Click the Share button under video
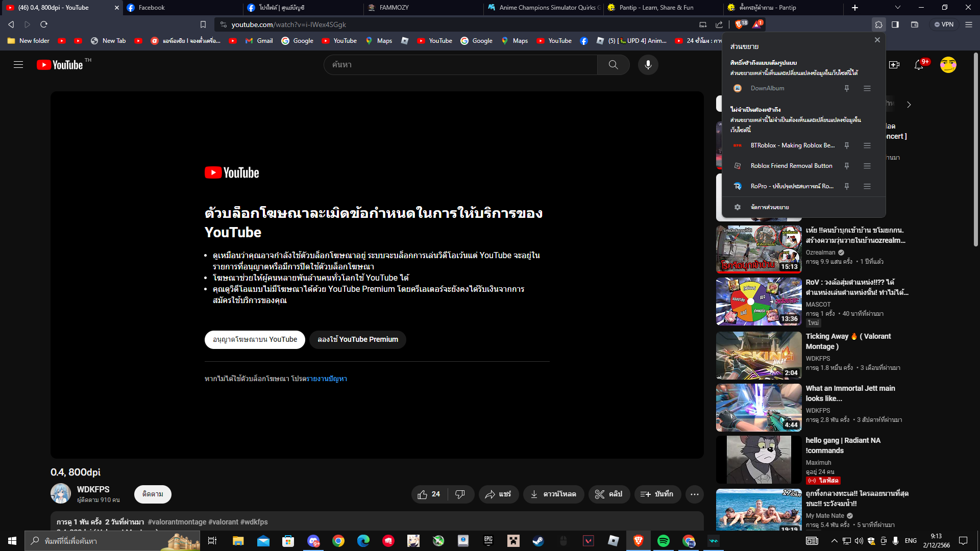This screenshot has width=980, height=551. [498, 494]
